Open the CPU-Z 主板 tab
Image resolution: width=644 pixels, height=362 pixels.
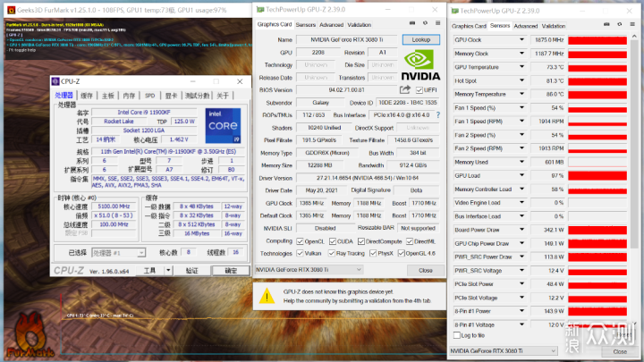(x=107, y=96)
